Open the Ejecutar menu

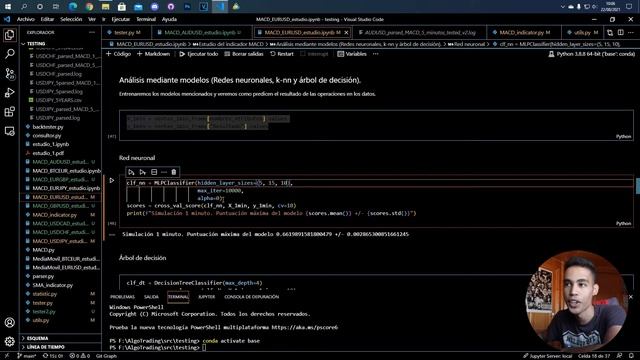pyautogui.click(x=121, y=19)
